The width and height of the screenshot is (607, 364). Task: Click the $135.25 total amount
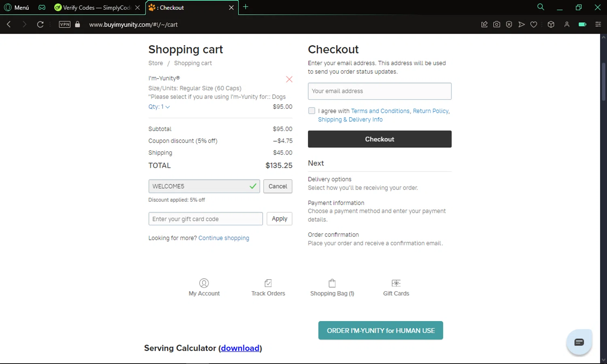[x=279, y=165]
